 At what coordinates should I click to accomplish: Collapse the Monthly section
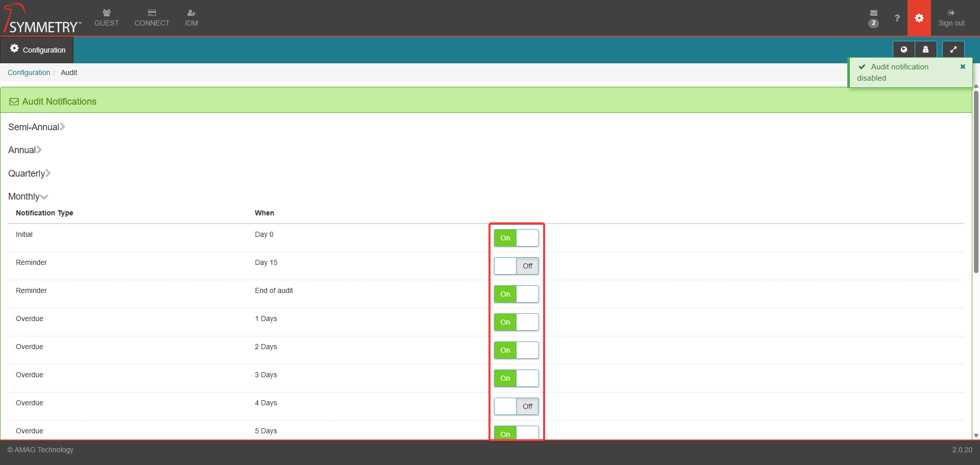tap(28, 197)
